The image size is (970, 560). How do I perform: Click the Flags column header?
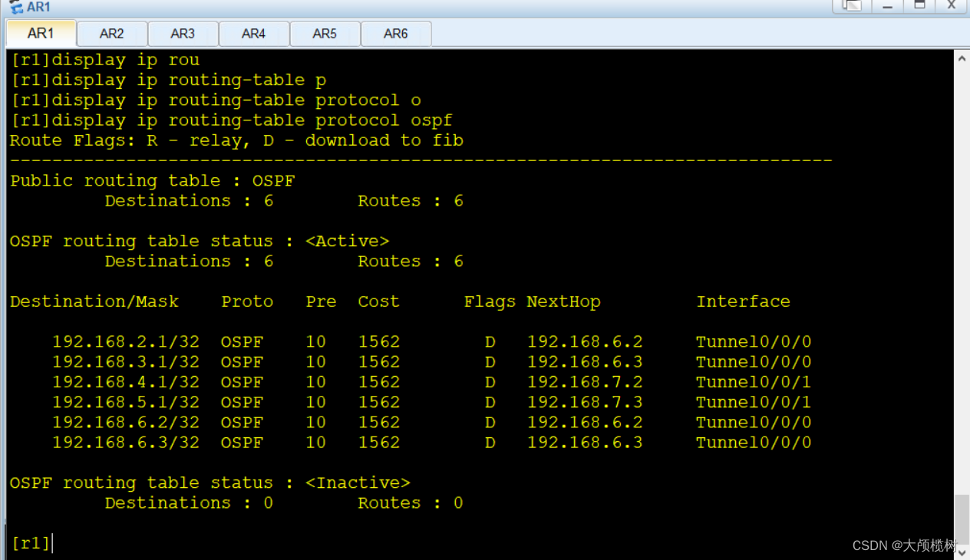click(490, 301)
